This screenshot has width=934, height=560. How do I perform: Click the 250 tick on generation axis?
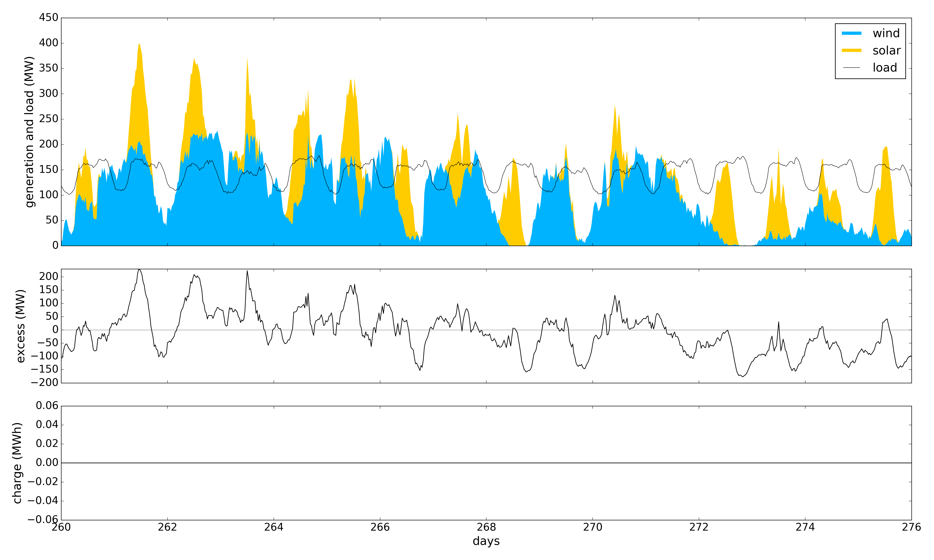point(49,119)
